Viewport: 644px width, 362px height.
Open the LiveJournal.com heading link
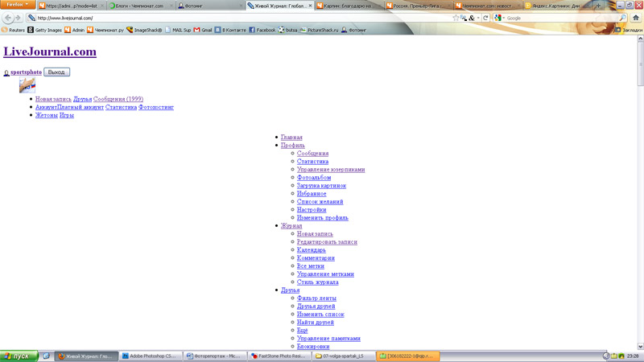pyautogui.click(x=50, y=51)
